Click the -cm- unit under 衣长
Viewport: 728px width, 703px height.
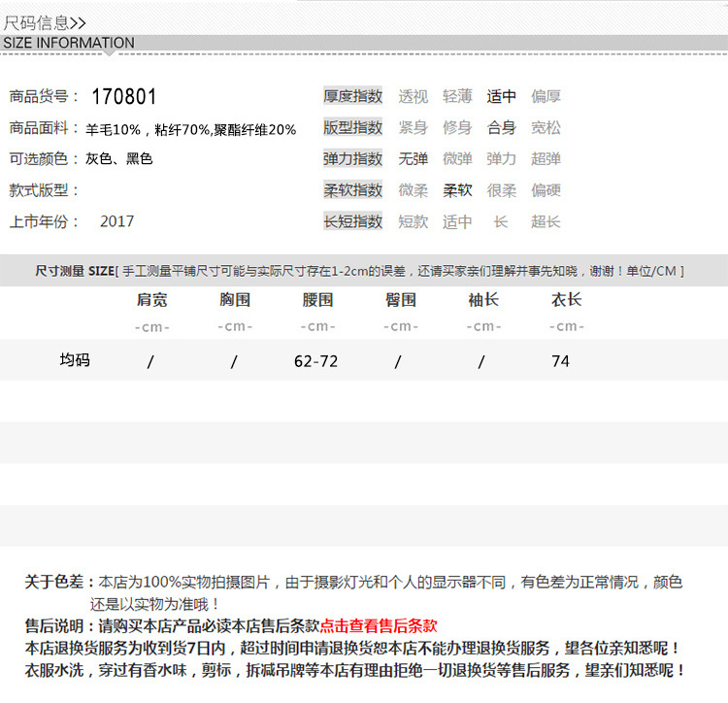(x=567, y=326)
